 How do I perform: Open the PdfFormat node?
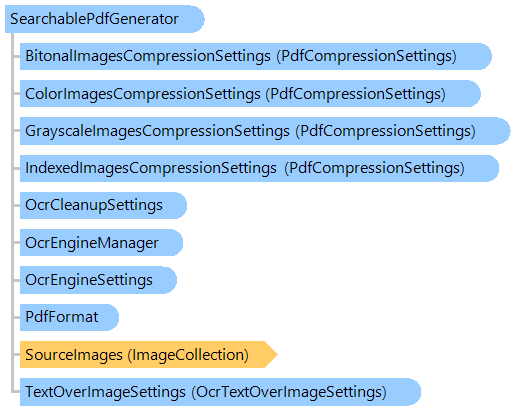69,317
